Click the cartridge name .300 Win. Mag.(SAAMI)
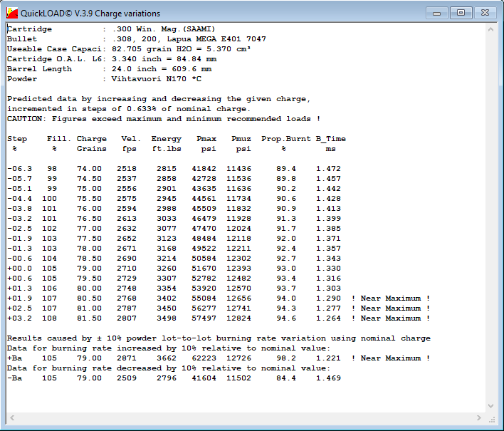504x431 pixels. [x=164, y=29]
